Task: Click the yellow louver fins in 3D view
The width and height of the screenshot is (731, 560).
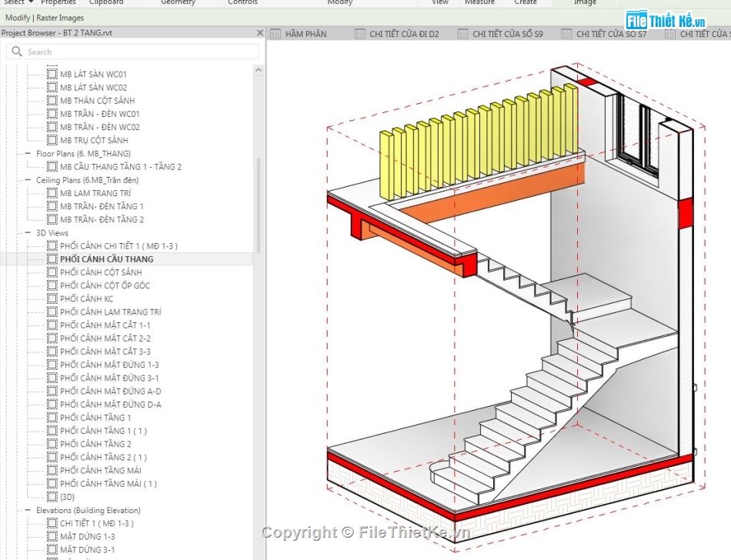Action: 478,142
